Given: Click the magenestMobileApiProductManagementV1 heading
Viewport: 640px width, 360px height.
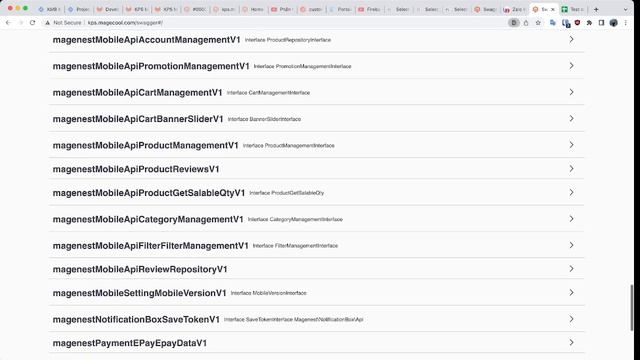Looking at the screenshot, I should pyautogui.click(x=146, y=145).
